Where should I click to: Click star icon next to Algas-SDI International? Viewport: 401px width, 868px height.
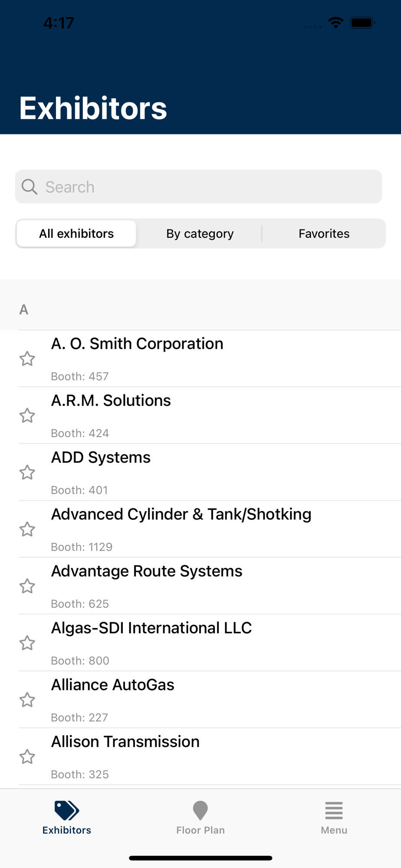click(x=27, y=643)
